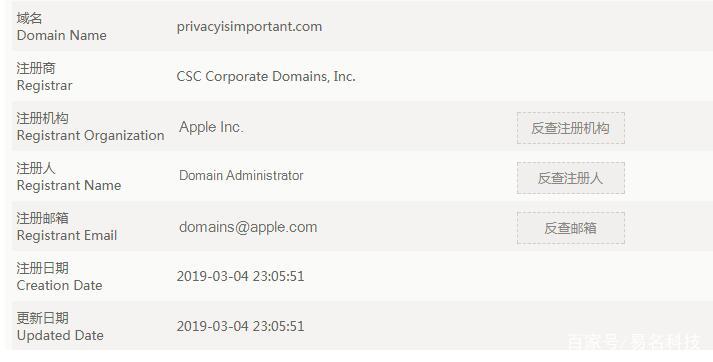This screenshot has height=362, width=713.
Task: Click the registrar name CSC Corporate Domains, Inc.
Action: tap(266, 76)
